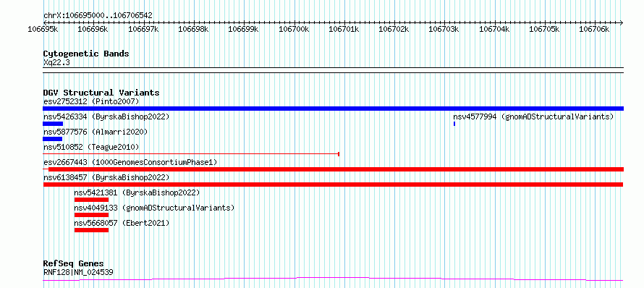Click the small blue nsv4577994 marker
The height and width of the screenshot is (288, 644).
coord(454,124)
